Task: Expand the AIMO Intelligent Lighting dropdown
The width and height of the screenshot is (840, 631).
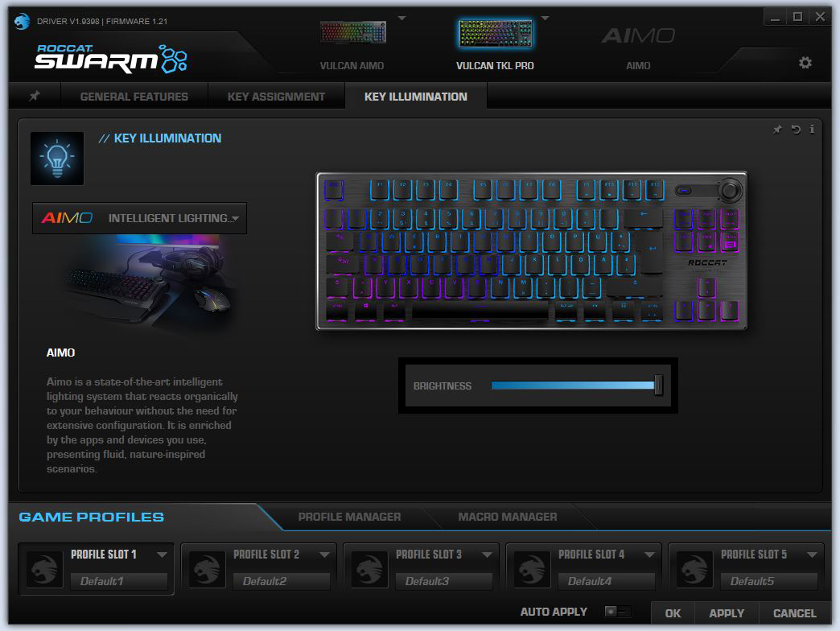Action: tap(234, 219)
